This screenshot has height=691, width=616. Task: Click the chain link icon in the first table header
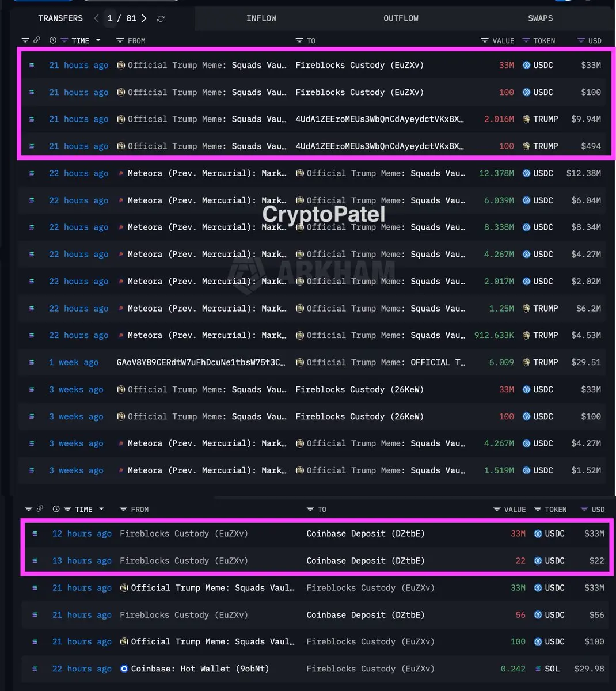click(x=37, y=40)
